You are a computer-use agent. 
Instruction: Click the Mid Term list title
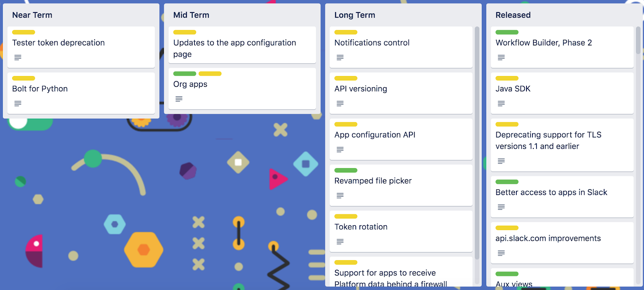coord(191,15)
